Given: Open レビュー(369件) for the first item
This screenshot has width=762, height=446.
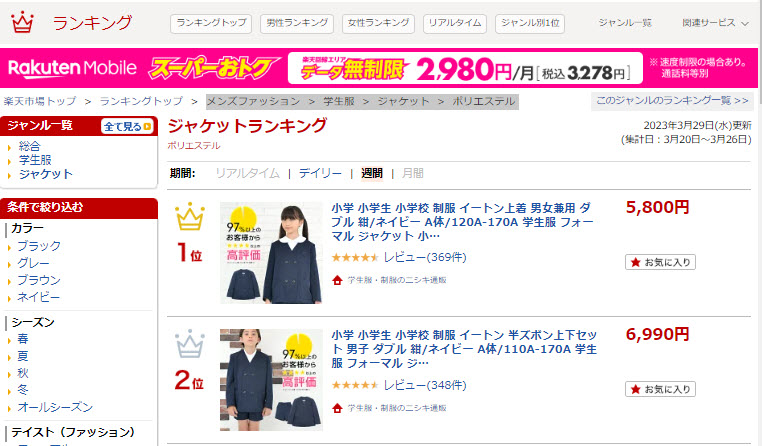Looking at the screenshot, I should (425, 257).
